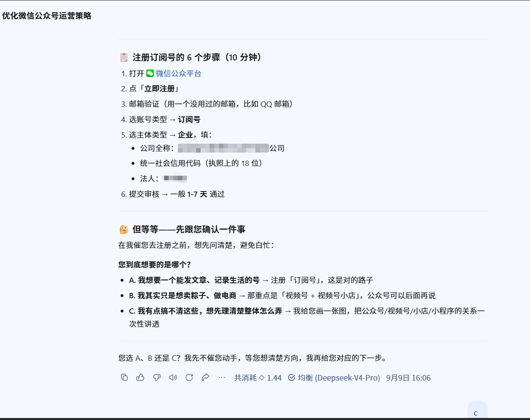Share the reply using the arrow icon
The height and width of the screenshot is (420, 530).
coord(206,377)
